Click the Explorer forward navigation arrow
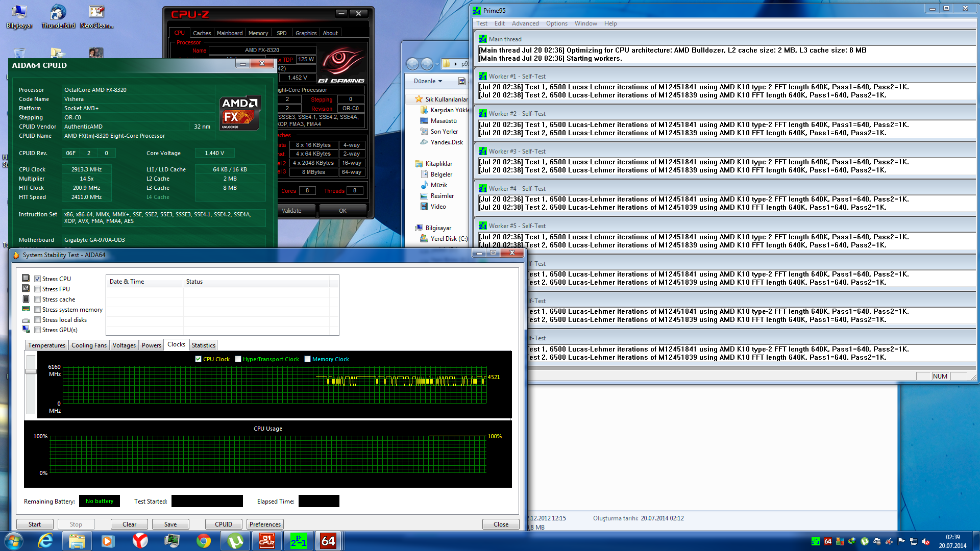The height and width of the screenshot is (551, 980). coord(427,64)
